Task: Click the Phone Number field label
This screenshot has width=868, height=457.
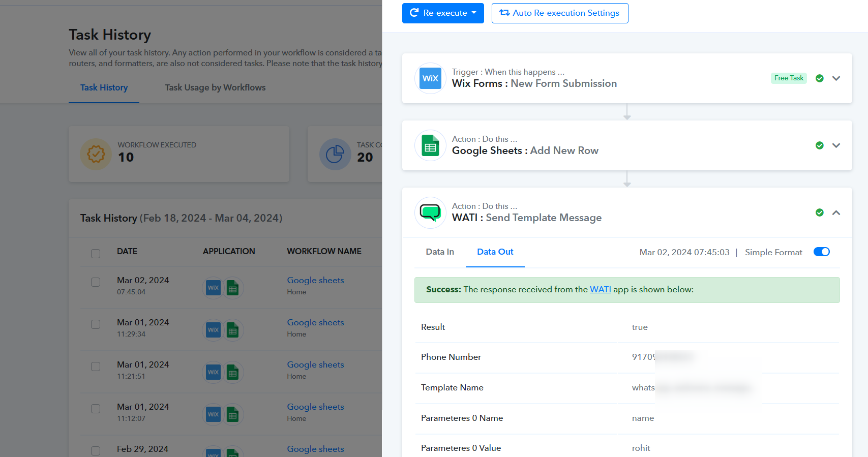Action: [x=451, y=357]
